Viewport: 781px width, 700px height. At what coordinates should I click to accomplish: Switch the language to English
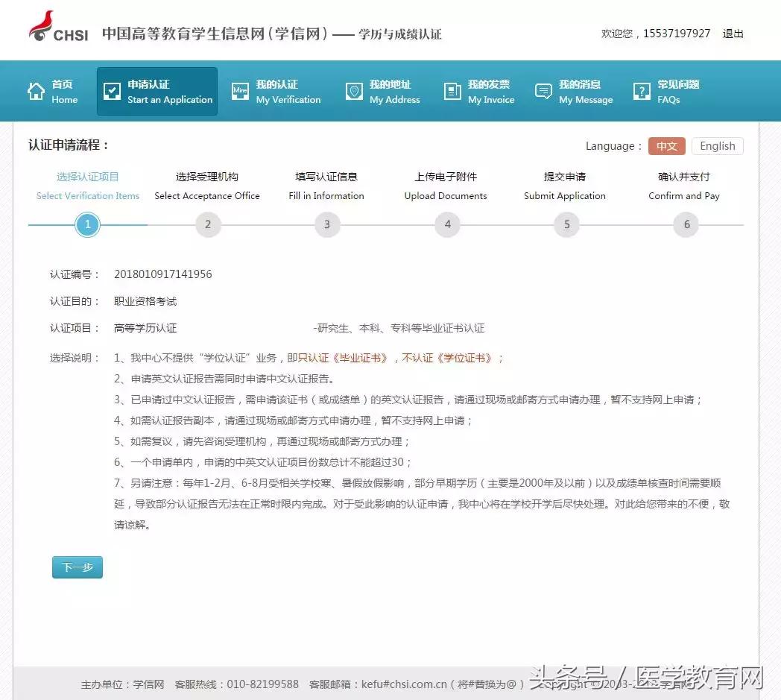[717, 145]
